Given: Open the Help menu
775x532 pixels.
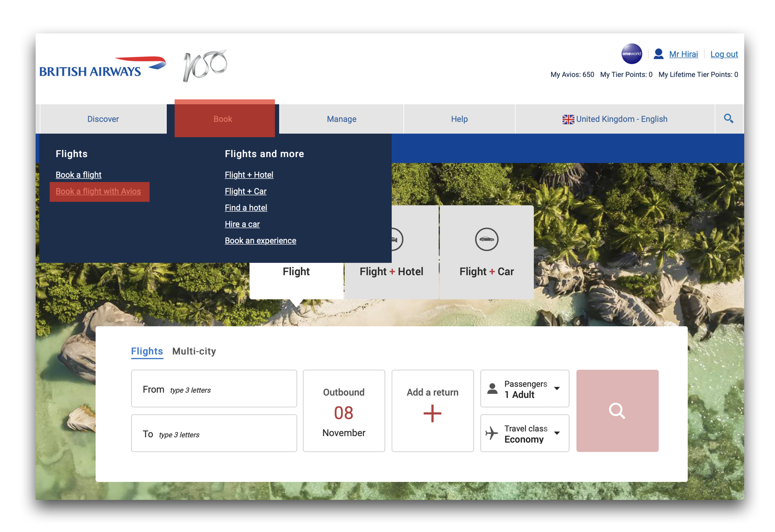Looking at the screenshot, I should coord(459,119).
